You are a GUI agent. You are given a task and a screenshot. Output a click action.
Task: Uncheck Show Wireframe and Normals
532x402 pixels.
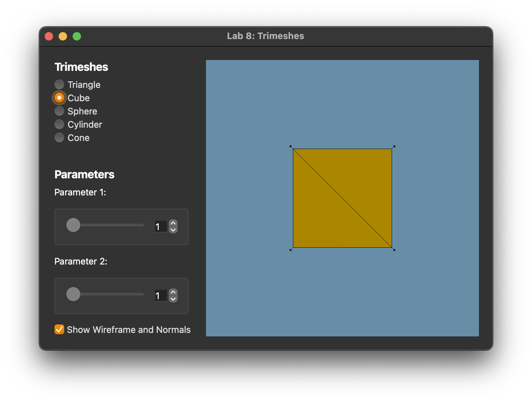59,329
